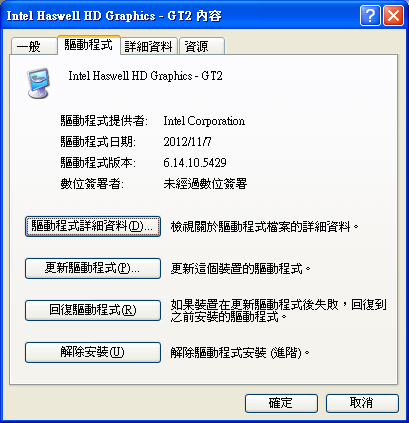Image resolution: width=409 pixels, height=423 pixels.
Task: Click 更新驅動程式(P)... button
Action: click(93, 269)
